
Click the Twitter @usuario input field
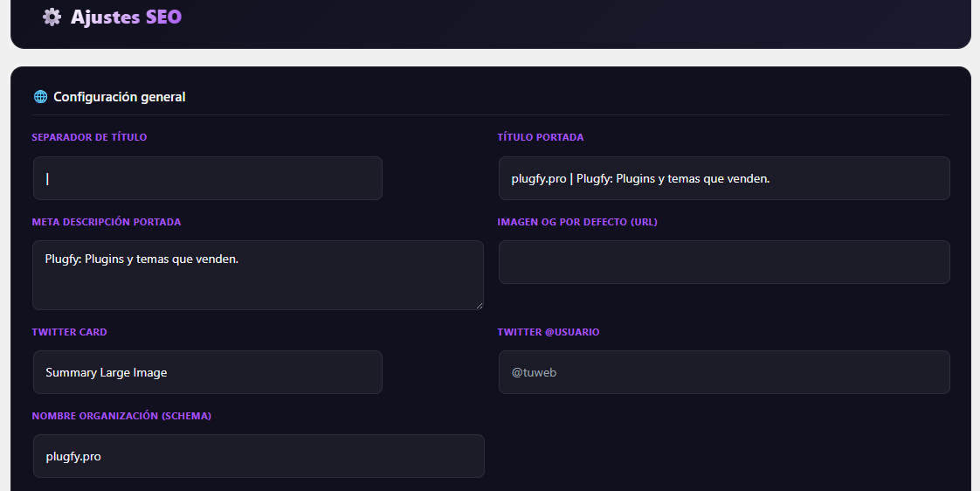[x=724, y=372]
